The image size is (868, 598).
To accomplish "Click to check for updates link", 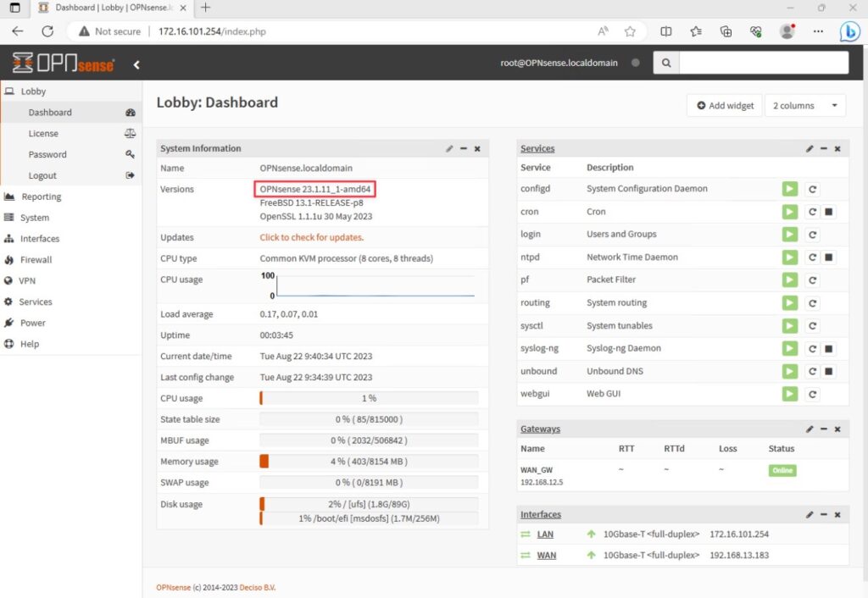I will pyautogui.click(x=312, y=237).
